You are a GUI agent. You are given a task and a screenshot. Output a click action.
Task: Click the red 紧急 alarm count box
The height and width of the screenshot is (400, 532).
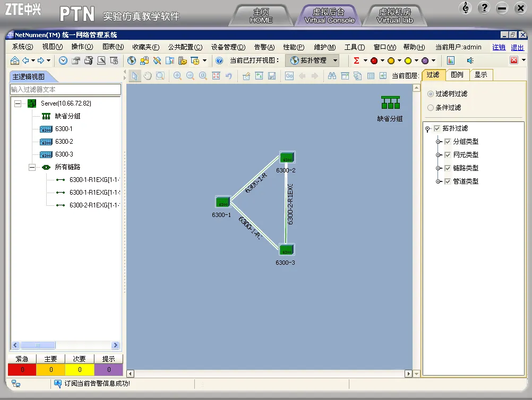(x=22, y=369)
